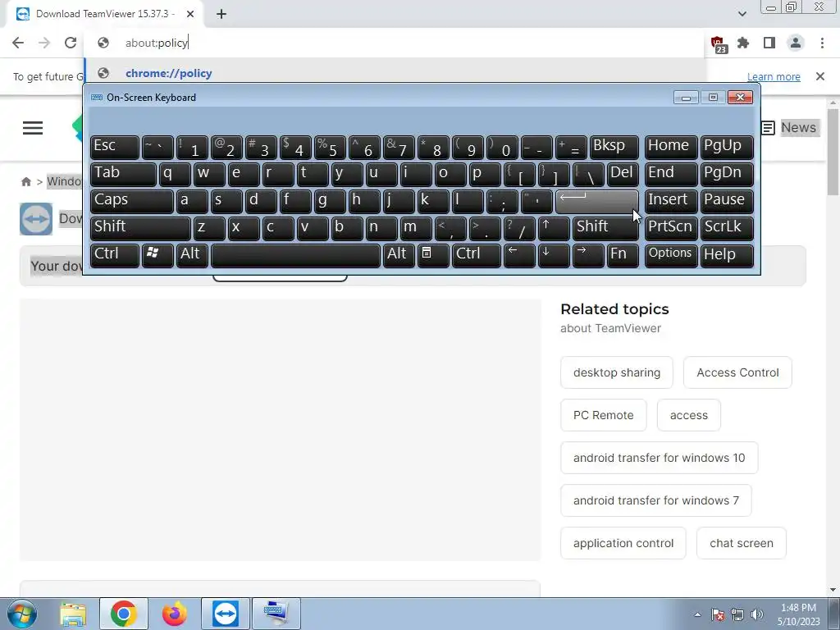Image resolution: width=840 pixels, height=630 pixels.
Task: Hit the right arrow key
Action: click(x=587, y=255)
